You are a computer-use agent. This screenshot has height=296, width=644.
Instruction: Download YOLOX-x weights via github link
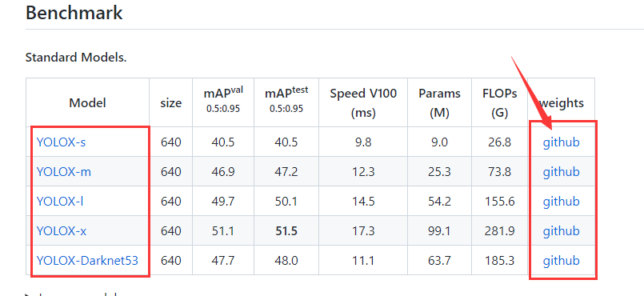(x=561, y=230)
